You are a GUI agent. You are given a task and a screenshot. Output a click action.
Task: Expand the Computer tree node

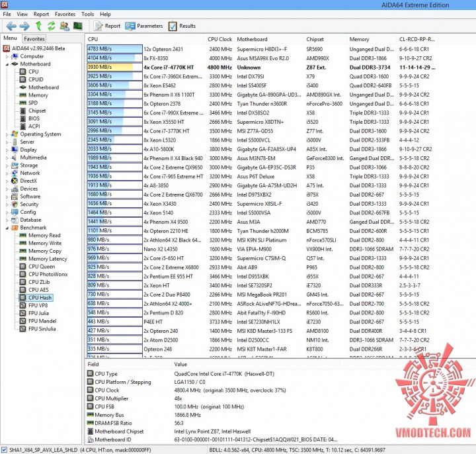pos(7,56)
